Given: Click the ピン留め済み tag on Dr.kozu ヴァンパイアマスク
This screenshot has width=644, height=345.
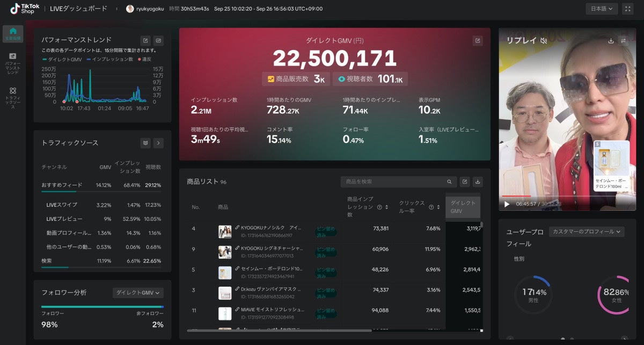Looking at the screenshot, I should click(326, 292).
